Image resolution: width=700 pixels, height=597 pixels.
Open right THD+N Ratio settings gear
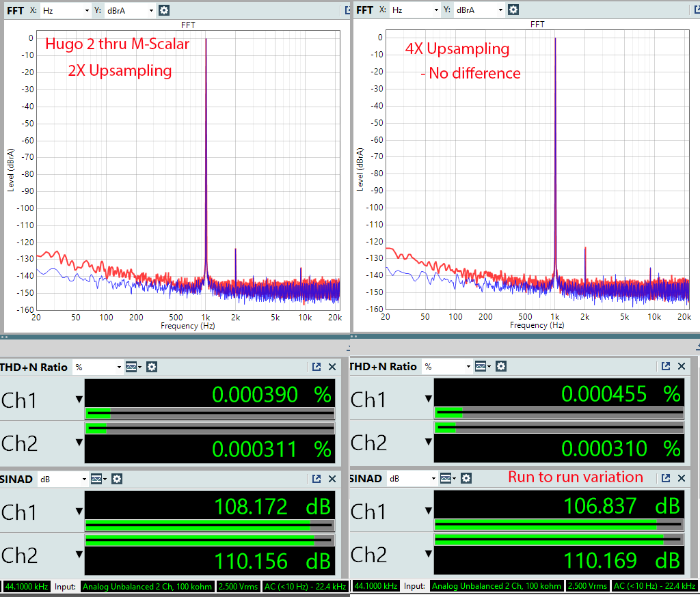[501, 366]
